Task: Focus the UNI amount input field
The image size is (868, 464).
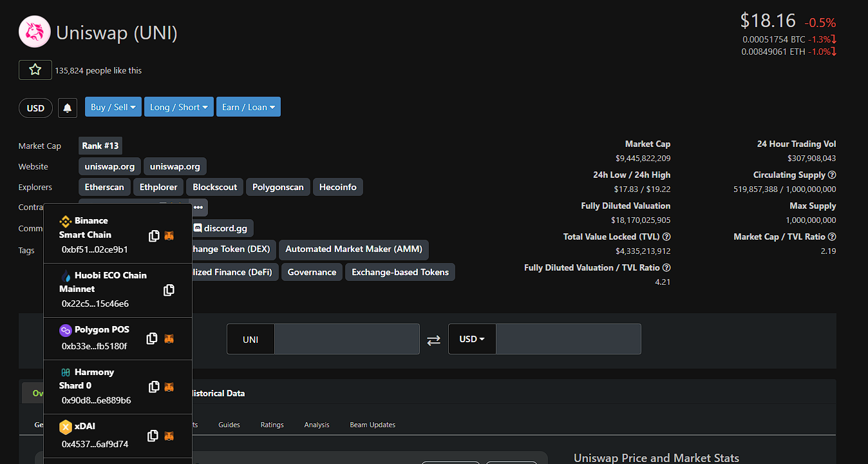Action: pyautogui.click(x=346, y=339)
